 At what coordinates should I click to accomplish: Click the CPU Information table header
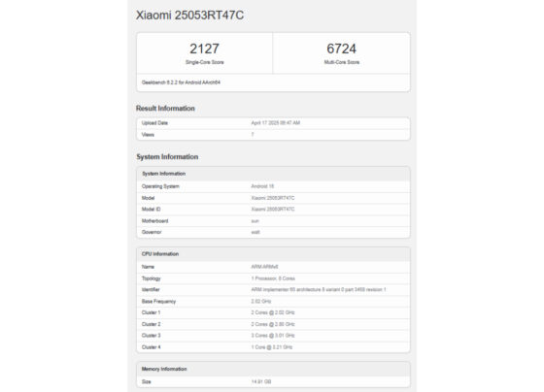point(273,254)
